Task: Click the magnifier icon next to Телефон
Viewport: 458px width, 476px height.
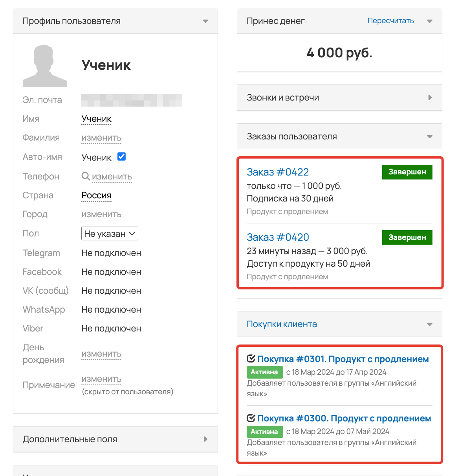Action: coord(86,176)
